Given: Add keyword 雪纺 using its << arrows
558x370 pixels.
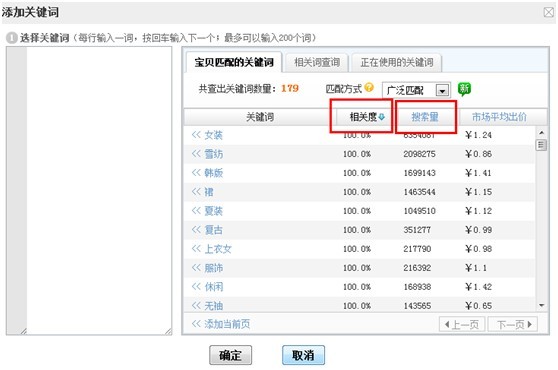Looking at the screenshot, I should (196, 154).
